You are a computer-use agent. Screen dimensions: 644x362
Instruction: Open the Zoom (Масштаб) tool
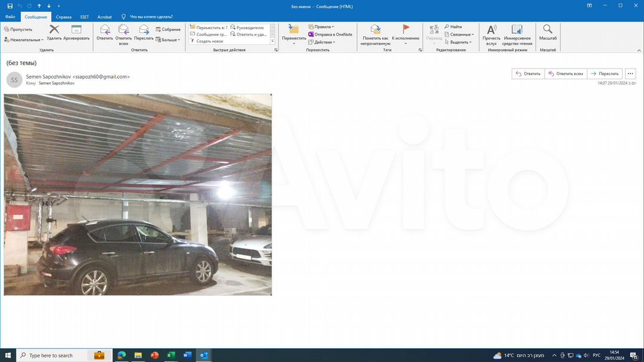click(x=547, y=32)
